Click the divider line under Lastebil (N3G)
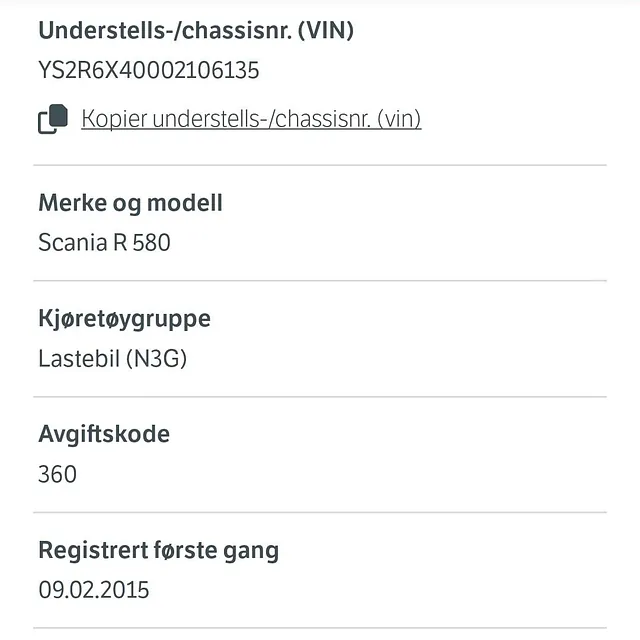The height and width of the screenshot is (640, 640). (x=320, y=397)
